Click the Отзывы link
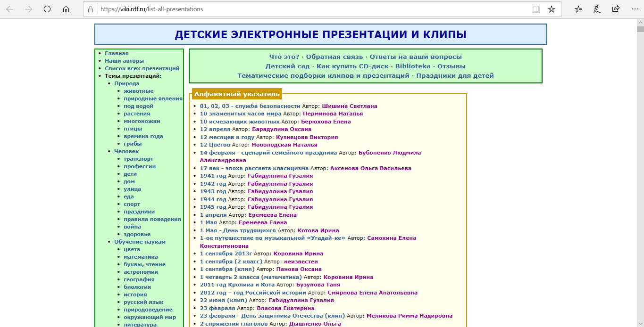Viewport: 644px width, 327px height. (452, 66)
